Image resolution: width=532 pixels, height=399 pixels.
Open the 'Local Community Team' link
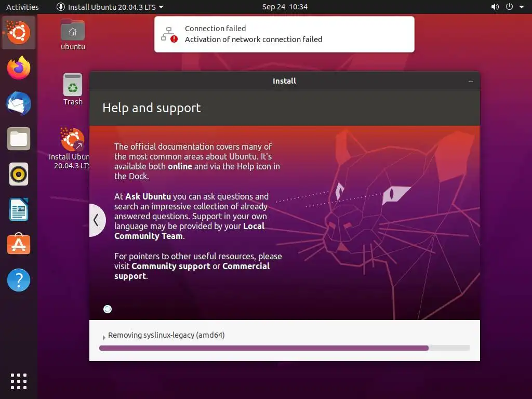[x=189, y=231]
